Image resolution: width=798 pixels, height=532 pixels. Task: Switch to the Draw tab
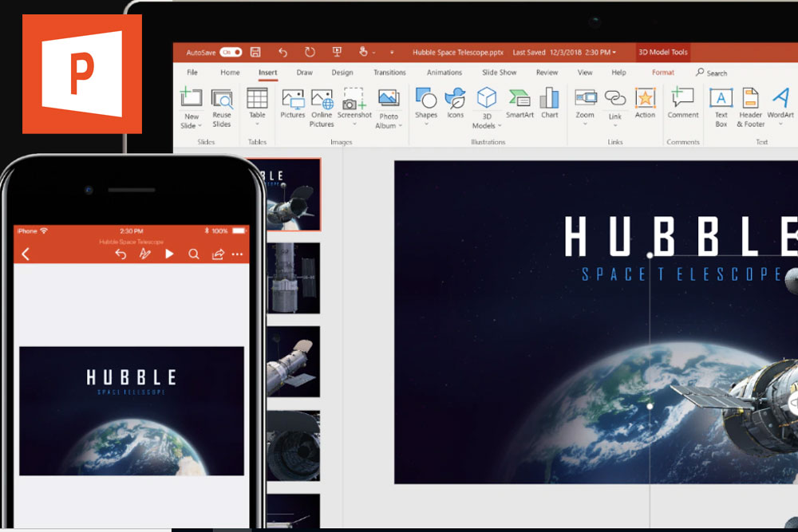pyautogui.click(x=304, y=73)
